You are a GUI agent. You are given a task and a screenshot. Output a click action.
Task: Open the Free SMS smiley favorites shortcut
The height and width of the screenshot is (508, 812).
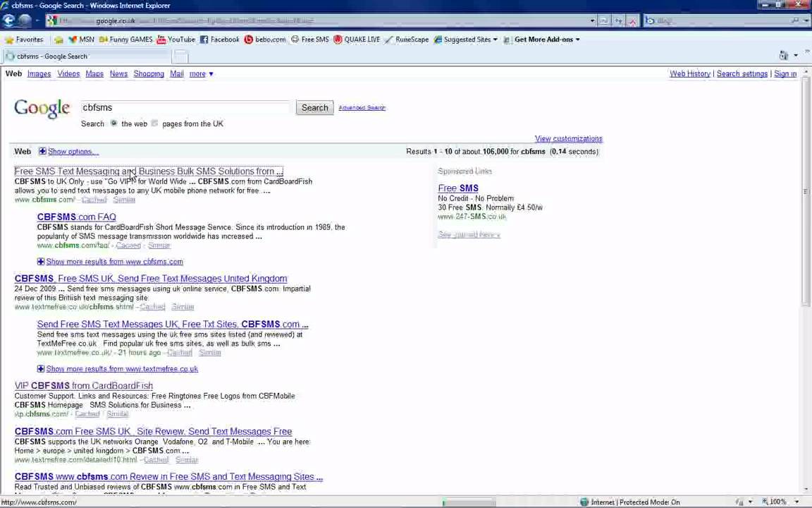309,40
